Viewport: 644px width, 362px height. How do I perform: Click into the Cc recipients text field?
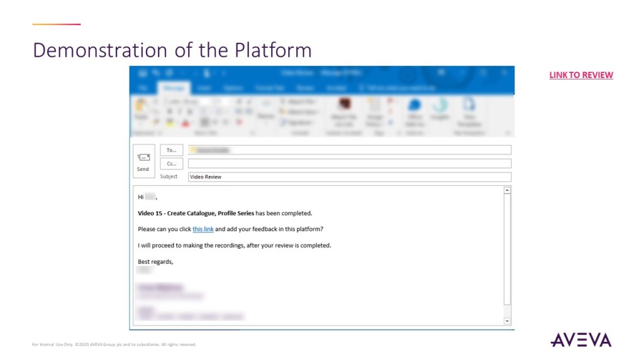349,163
